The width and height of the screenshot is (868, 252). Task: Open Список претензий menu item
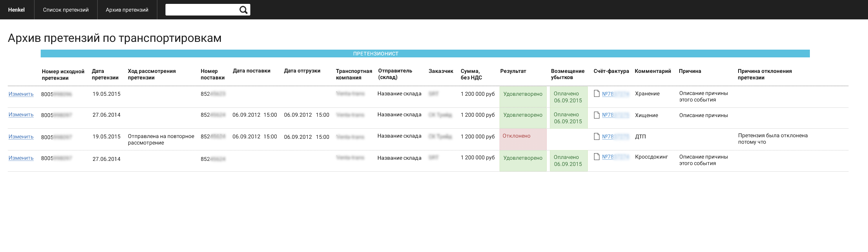[66, 10]
